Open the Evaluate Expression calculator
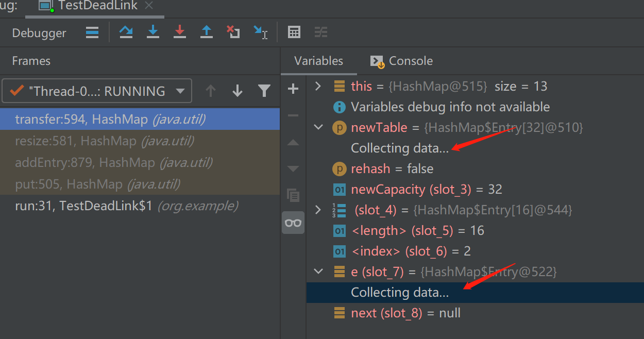The width and height of the screenshot is (644, 339). pos(294,32)
